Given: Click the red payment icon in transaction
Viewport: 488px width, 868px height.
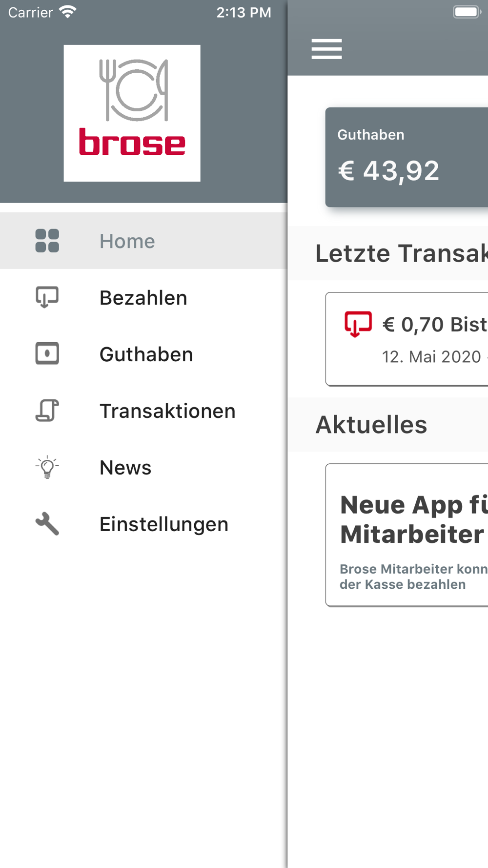Looking at the screenshot, I should click(358, 324).
